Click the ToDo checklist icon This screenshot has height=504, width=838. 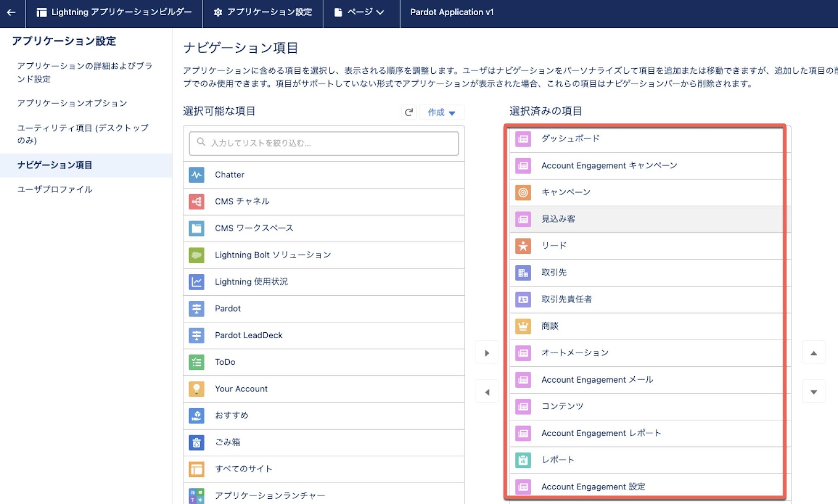(x=196, y=362)
